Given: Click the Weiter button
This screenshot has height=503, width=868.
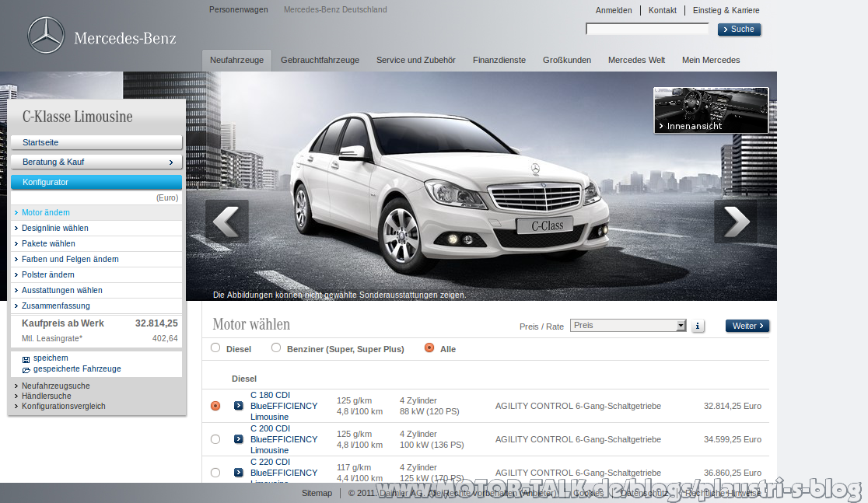Looking at the screenshot, I should [x=747, y=326].
